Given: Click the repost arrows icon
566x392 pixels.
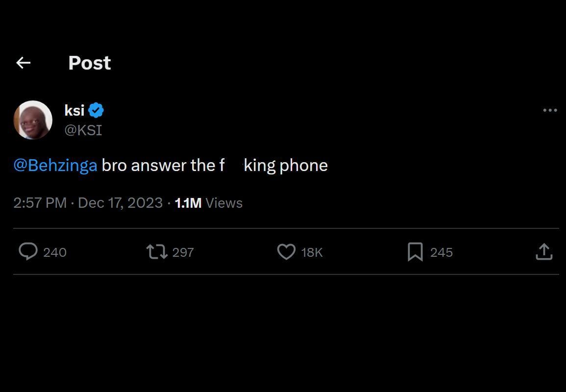Looking at the screenshot, I should [156, 252].
